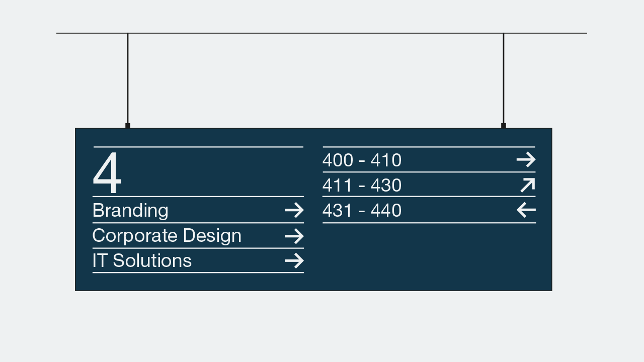Click the light gray background below sign
644x362 pixels.
322,327
